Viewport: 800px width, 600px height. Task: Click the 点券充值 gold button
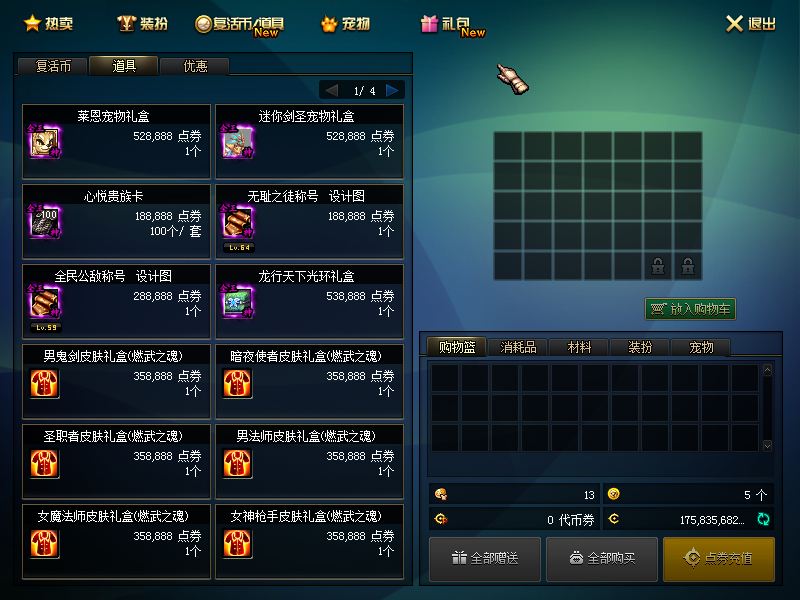(x=719, y=559)
